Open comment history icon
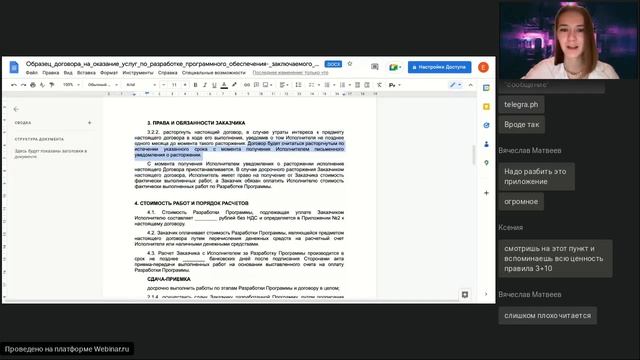 (x=374, y=67)
